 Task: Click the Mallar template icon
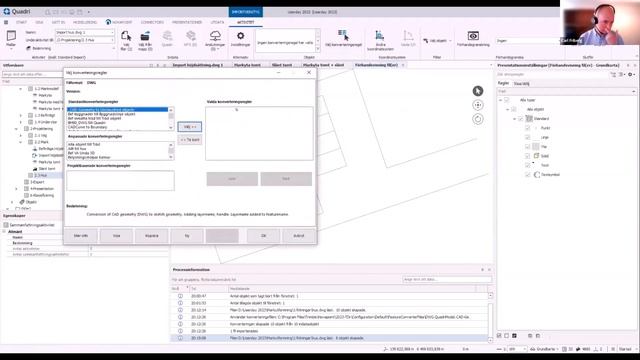pyautogui.click(x=11, y=36)
